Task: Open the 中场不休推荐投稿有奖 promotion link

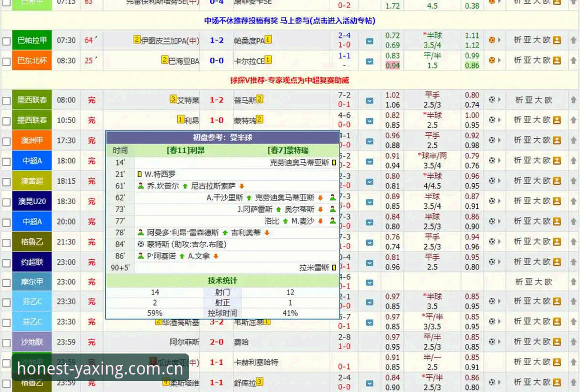Action: tap(290, 20)
